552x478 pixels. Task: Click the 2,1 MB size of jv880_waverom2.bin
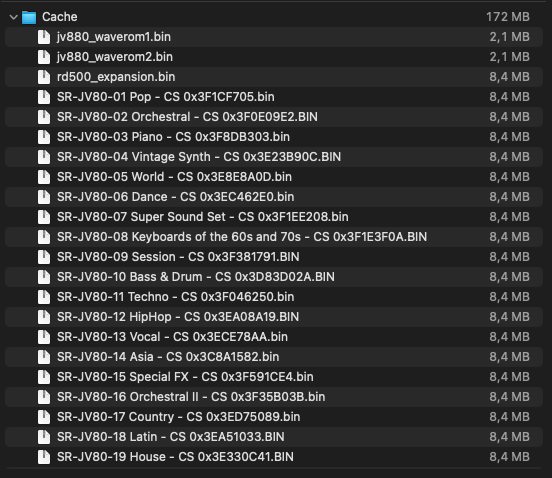click(509, 57)
